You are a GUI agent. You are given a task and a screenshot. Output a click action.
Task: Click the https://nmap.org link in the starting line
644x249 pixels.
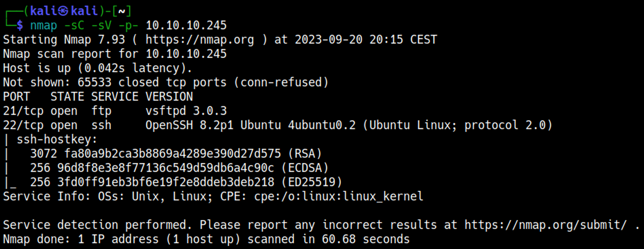[x=200, y=40]
